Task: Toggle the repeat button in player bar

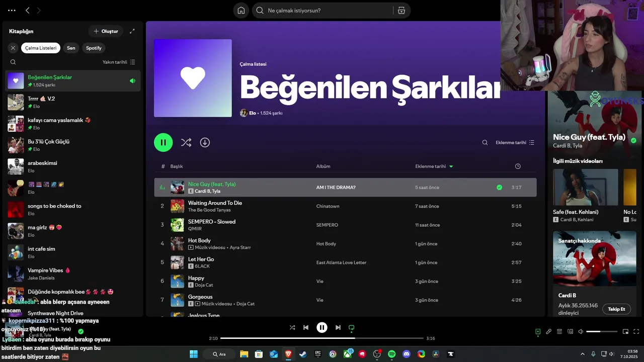Action: pos(352,327)
